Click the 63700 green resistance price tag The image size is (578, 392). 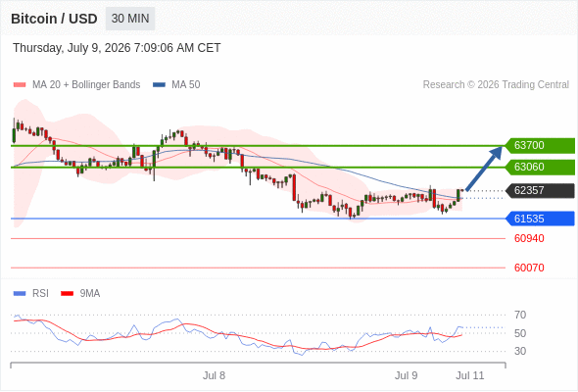pos(540,145)
